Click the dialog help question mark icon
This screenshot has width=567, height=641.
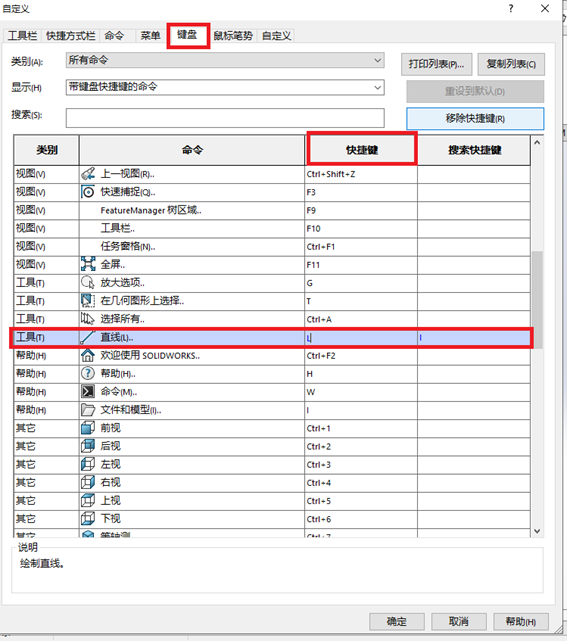coord(511,8)
